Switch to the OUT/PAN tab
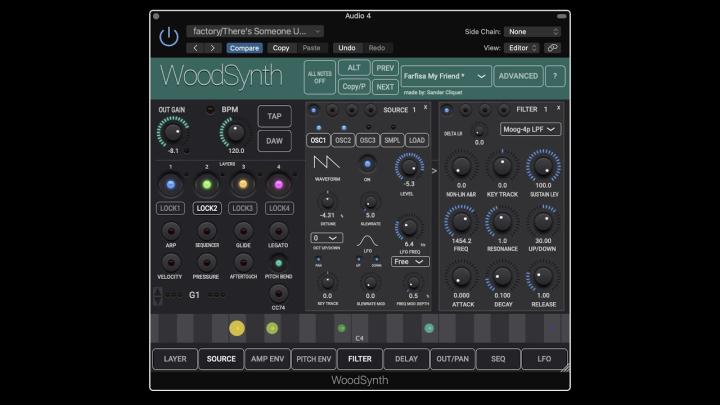This screenshot has height=405, width=720. (x=452, y=359)
